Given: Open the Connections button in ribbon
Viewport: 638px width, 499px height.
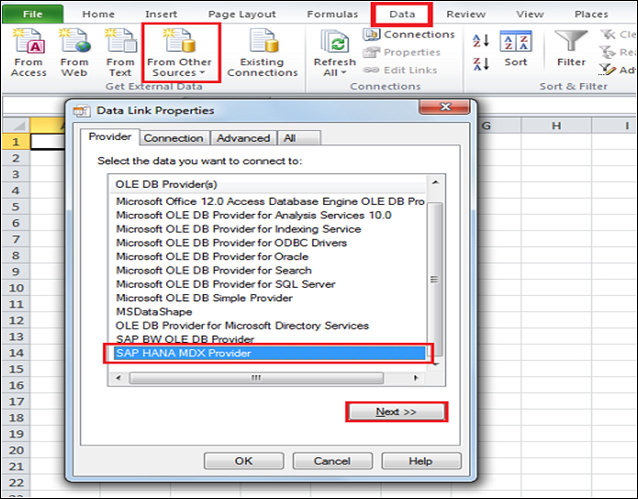Looking at the screenshot, I should (x=409, y=35).
